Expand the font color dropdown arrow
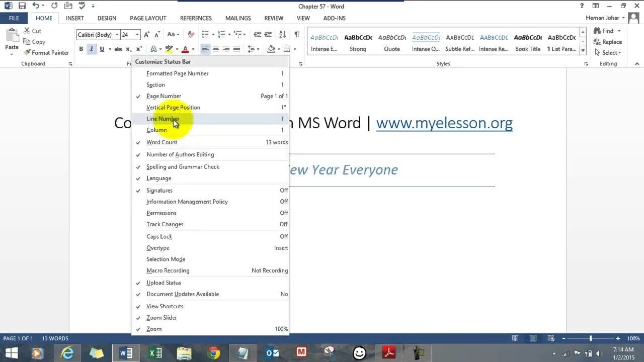This screenshot has width=644, height=362. click(193, 49)
